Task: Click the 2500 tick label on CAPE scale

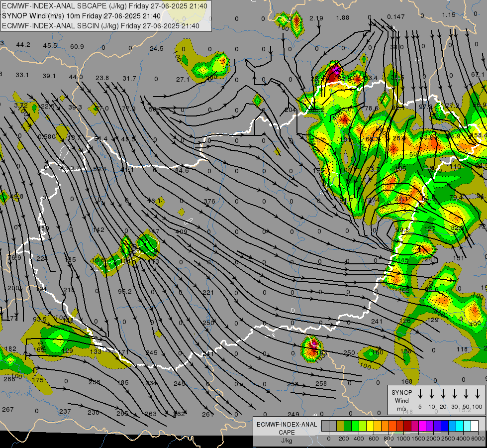Action: [448, 439]
